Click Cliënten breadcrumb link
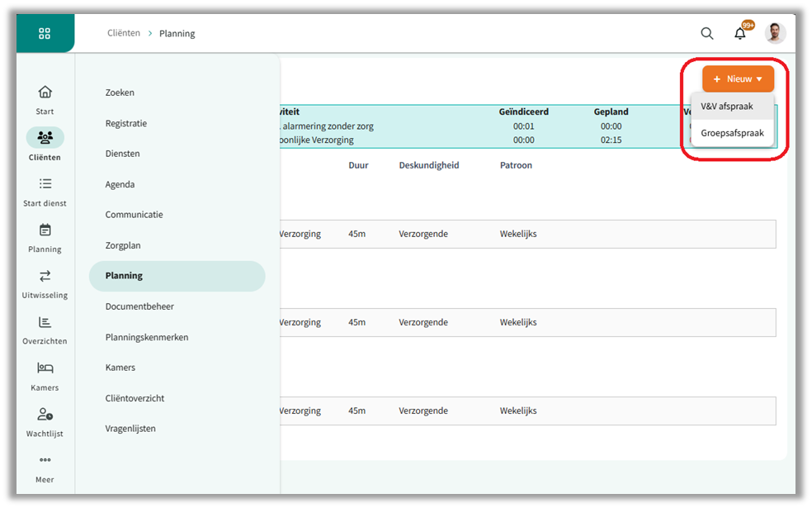 click(124, 34)
